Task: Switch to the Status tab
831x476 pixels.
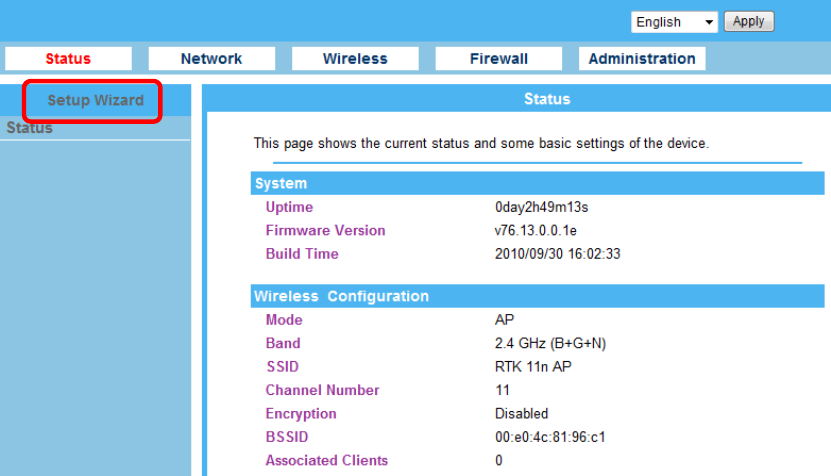Action: (68, 58)
